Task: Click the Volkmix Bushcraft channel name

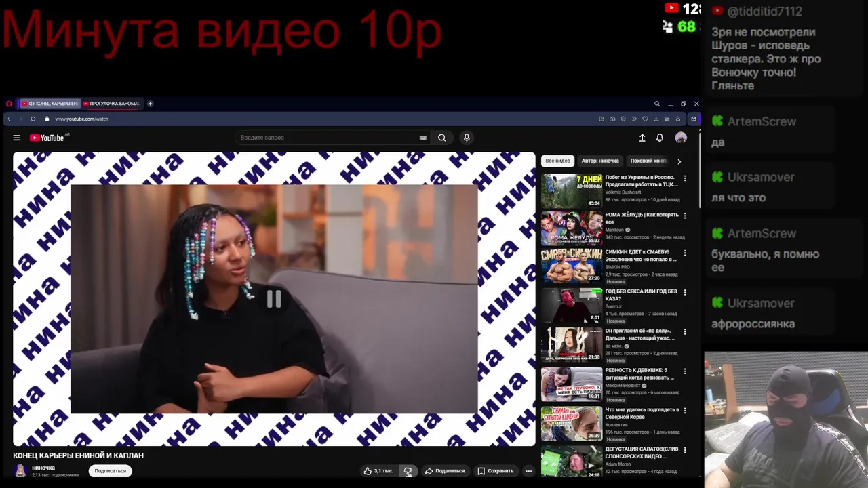Action: point(623,192)
